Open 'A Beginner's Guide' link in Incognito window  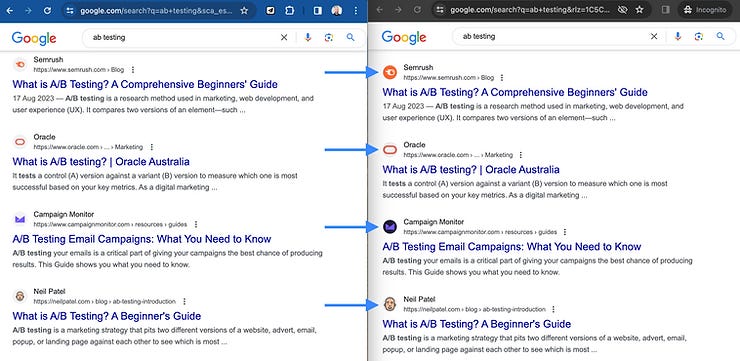point(477,324)
